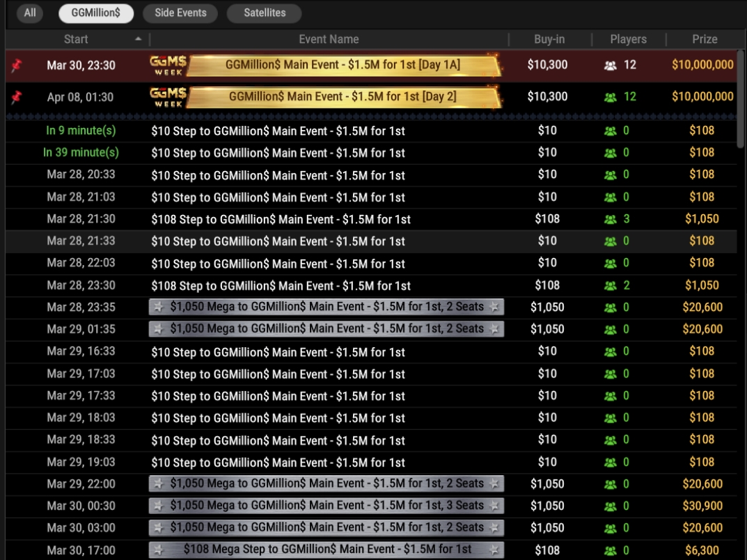Click players icon on Mar 29, 22:00 row
The image size is (747, 560).
[x=611, y=485]
